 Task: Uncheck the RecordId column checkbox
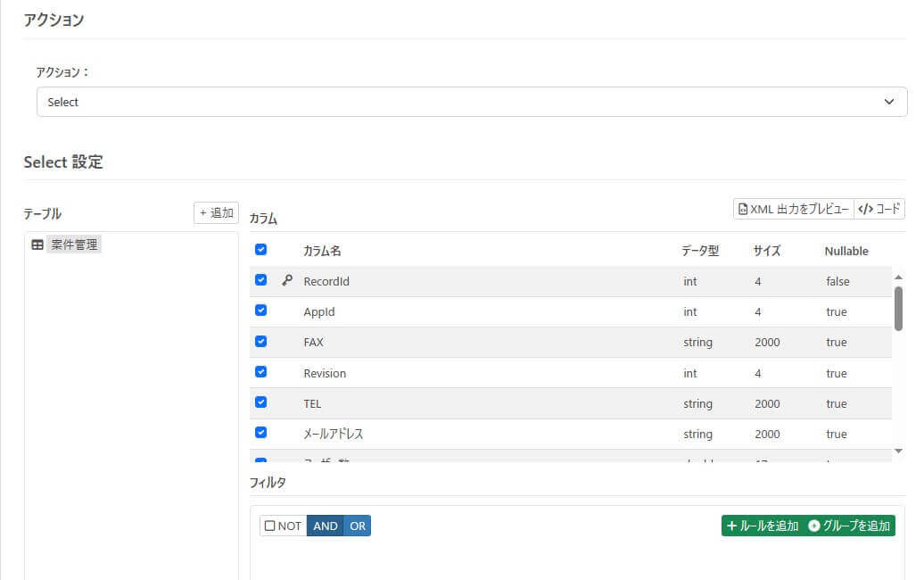(x=261, y=280)
